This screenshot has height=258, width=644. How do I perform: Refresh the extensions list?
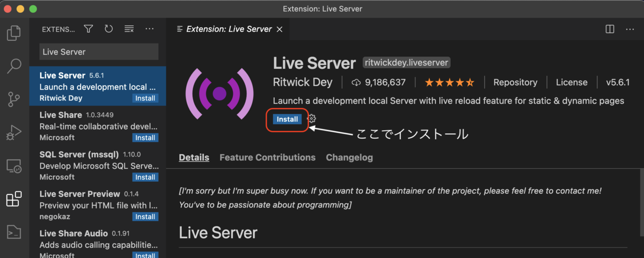(109, 29)
